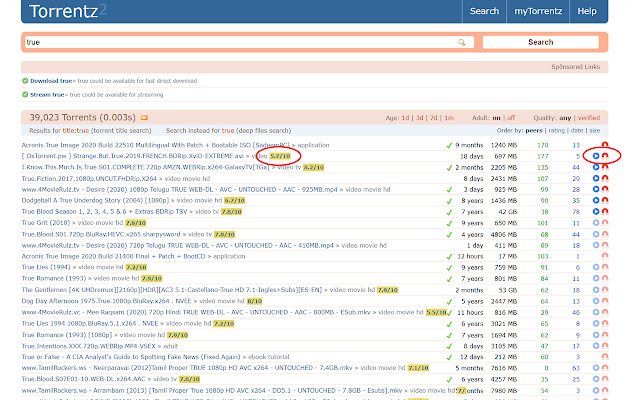Click the play icon for True Blood Season 1-6 row
The image size is (640, 400).
click(x=596, y=211)
